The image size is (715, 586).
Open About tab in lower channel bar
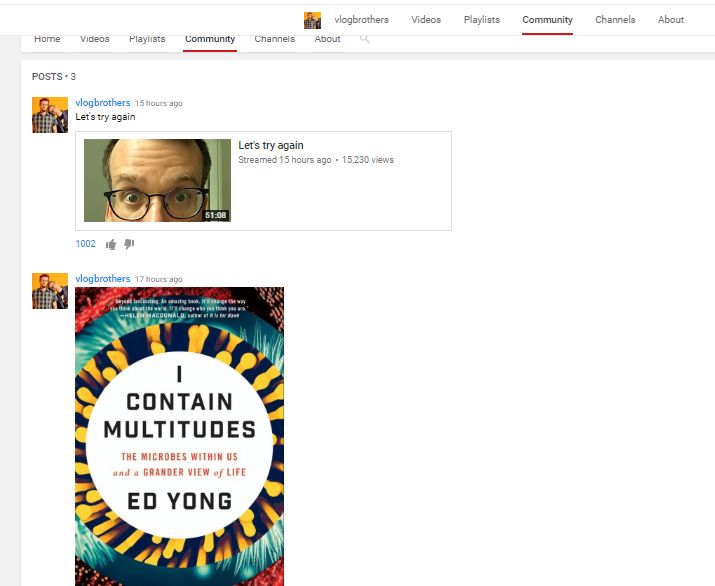(327, 40)
